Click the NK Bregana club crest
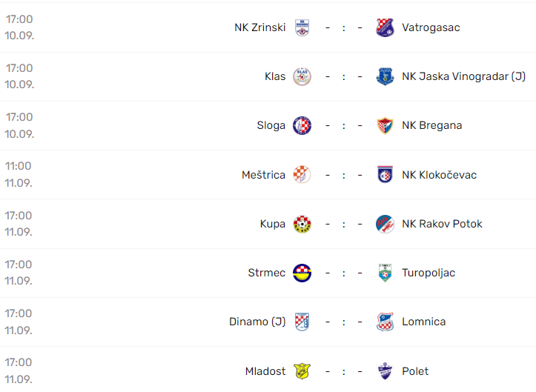 point(385,125)
